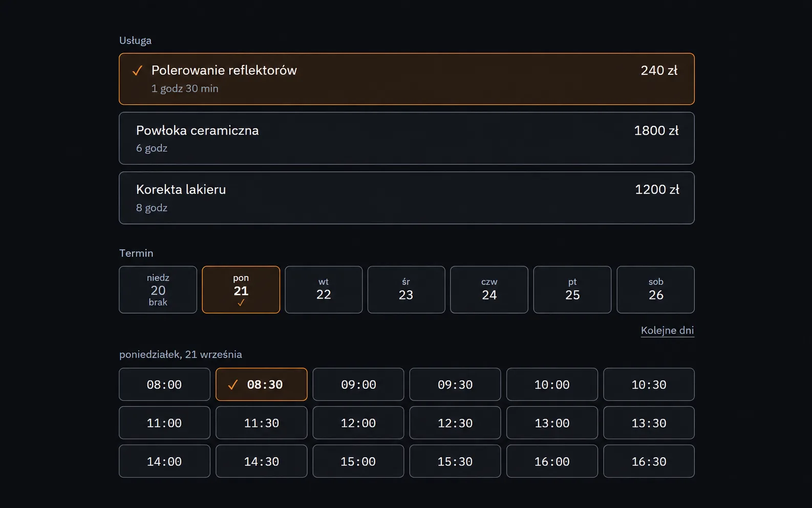Pick Wednesday śr 23 date

tap(406, 289)
